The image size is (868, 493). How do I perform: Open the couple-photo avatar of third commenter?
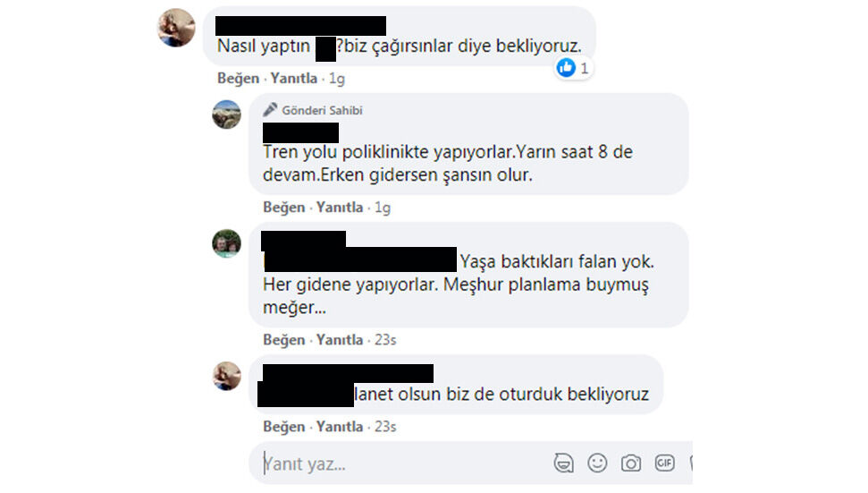click(x=226, y=243)
